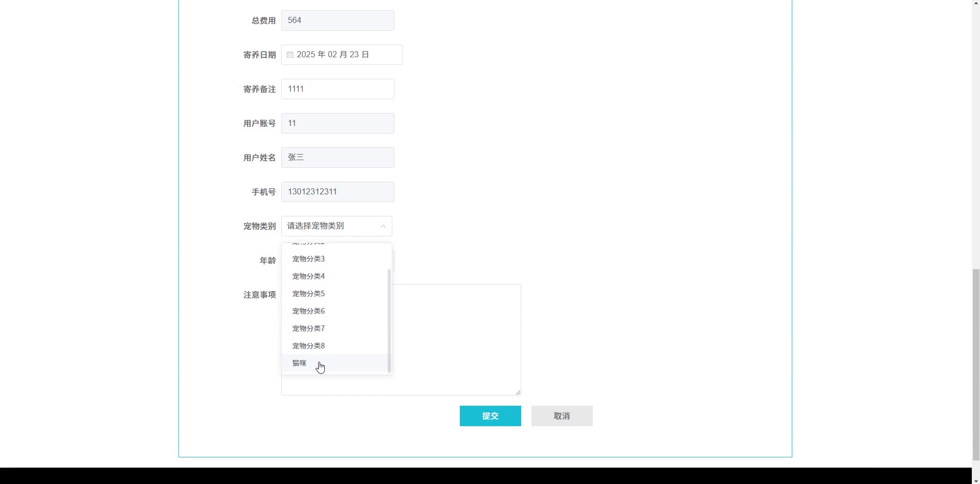Image resolution: width=980 pixels, height=484 pixels.
Task: Click the 年龄 label
Action: 268,260
